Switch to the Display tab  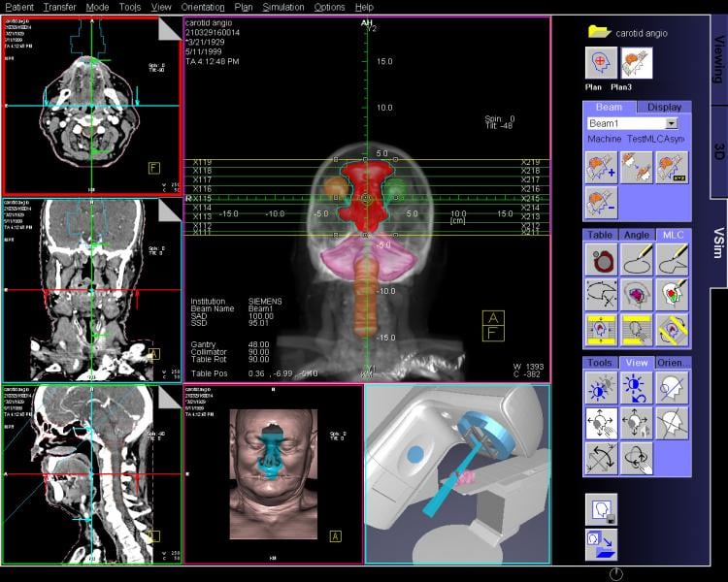pos(664,107)
